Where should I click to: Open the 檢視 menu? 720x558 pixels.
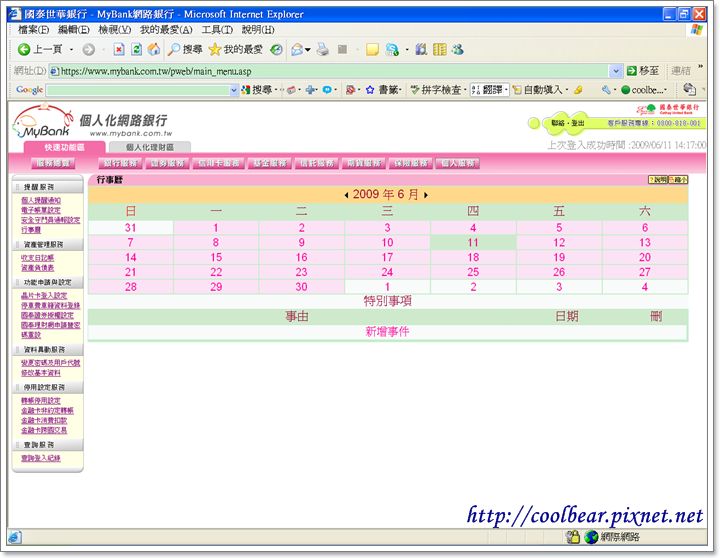pyautogui.click(x=115, y=30)
